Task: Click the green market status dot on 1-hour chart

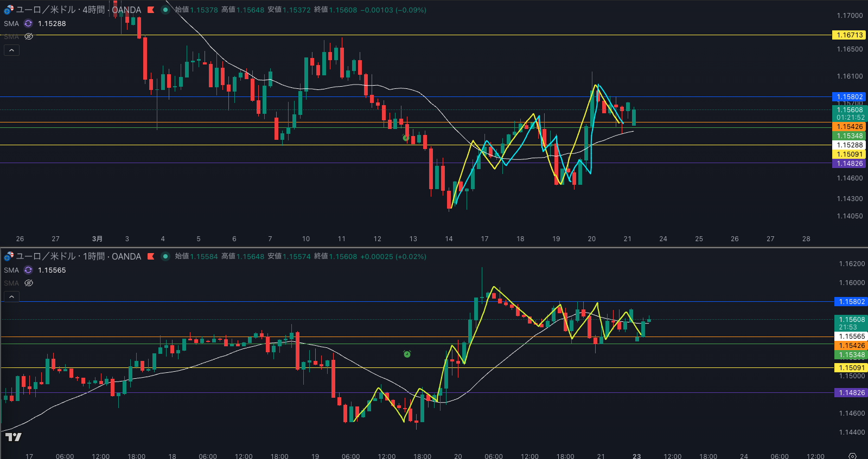Action: [x=165, y=256]
